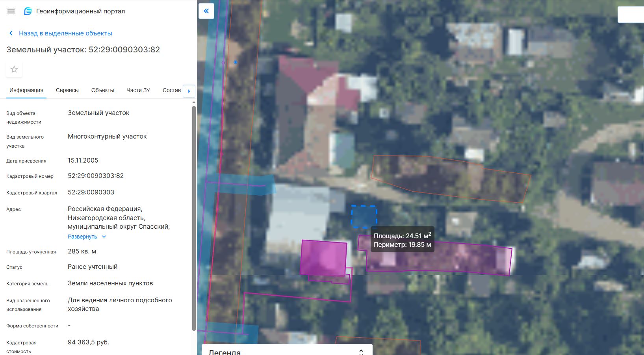
Task: Click the Площадь and Периметр measurement tooltip
Action: (x=402, y=240)
